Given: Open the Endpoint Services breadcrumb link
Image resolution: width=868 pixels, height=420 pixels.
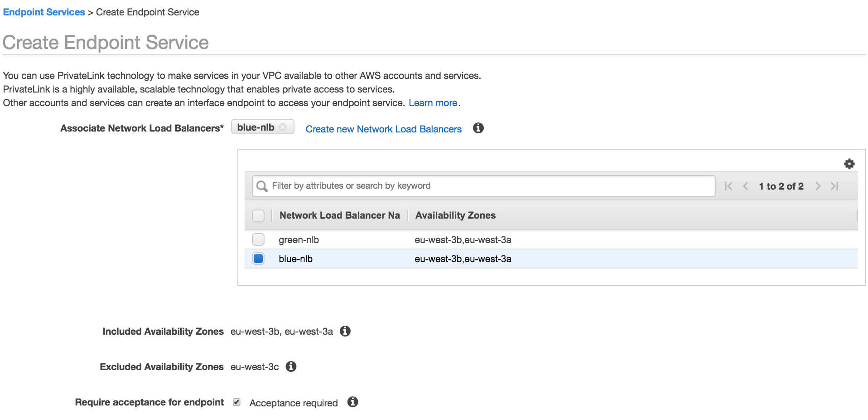Looking at the screenshot, I should pos(44,12).
